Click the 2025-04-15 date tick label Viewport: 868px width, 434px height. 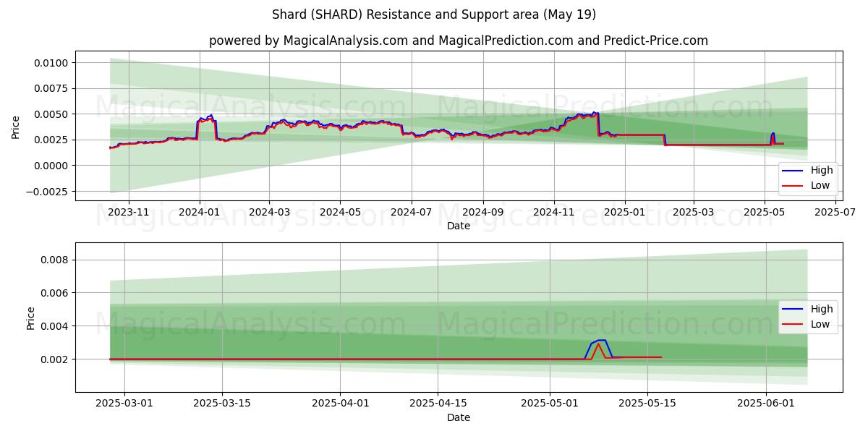coord(437,404)
